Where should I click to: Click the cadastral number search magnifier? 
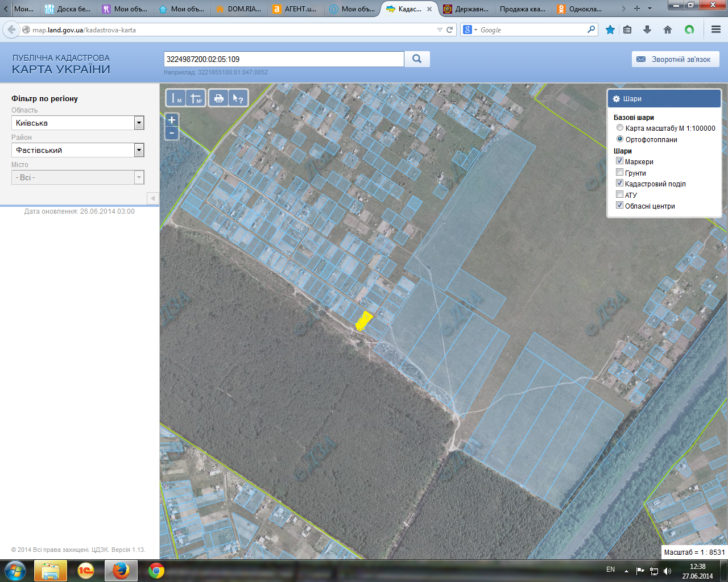(x=417, y=59)
